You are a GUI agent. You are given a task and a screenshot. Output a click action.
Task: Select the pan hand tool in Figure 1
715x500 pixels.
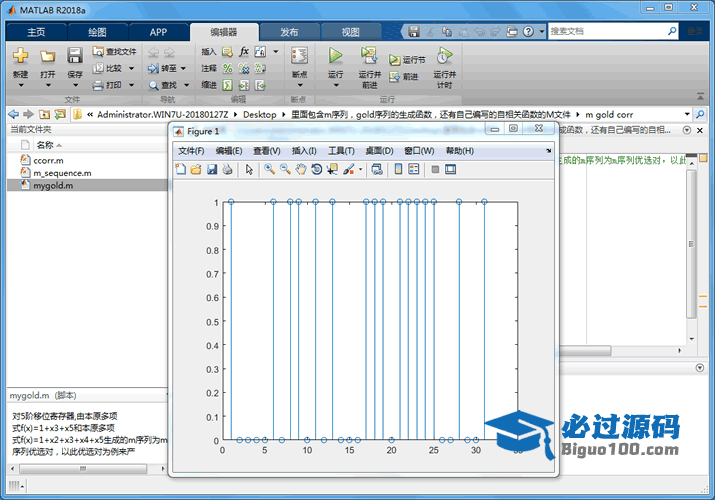(x=300, y=169)
